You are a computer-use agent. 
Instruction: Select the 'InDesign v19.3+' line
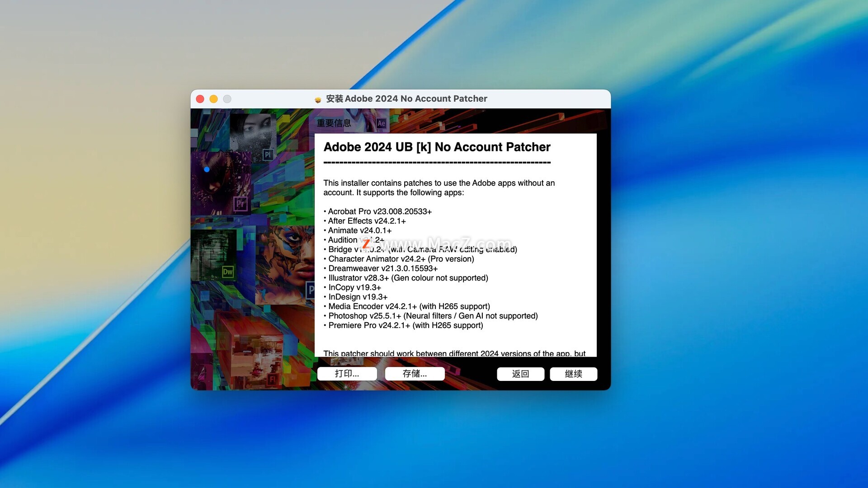click(x=356, y=297)
